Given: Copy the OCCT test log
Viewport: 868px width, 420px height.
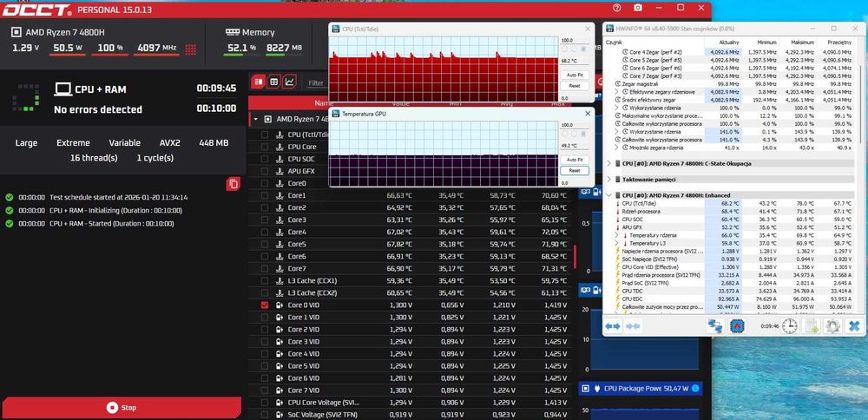Looking at the screenshot, I should coord(233,184).
